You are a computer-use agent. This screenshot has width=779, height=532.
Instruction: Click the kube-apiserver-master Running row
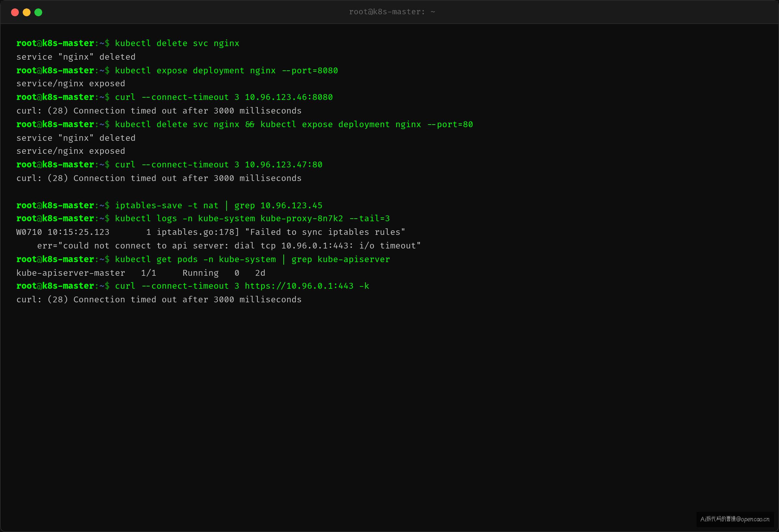pos(141,273)
